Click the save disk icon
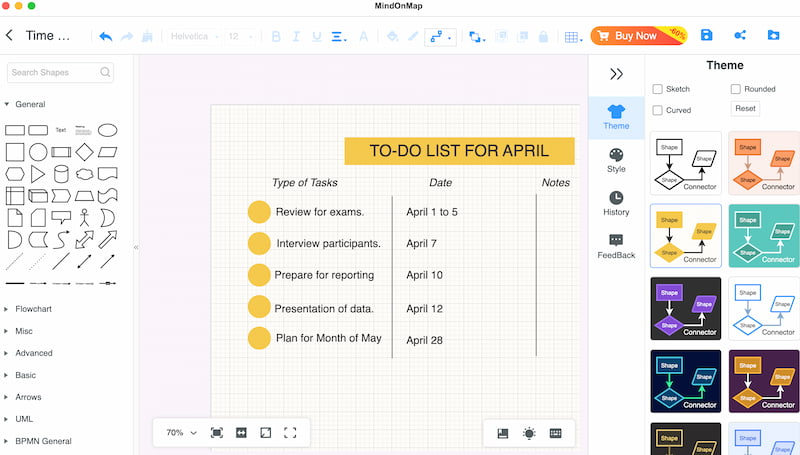The image size is (800, 455). coord(707,35)
